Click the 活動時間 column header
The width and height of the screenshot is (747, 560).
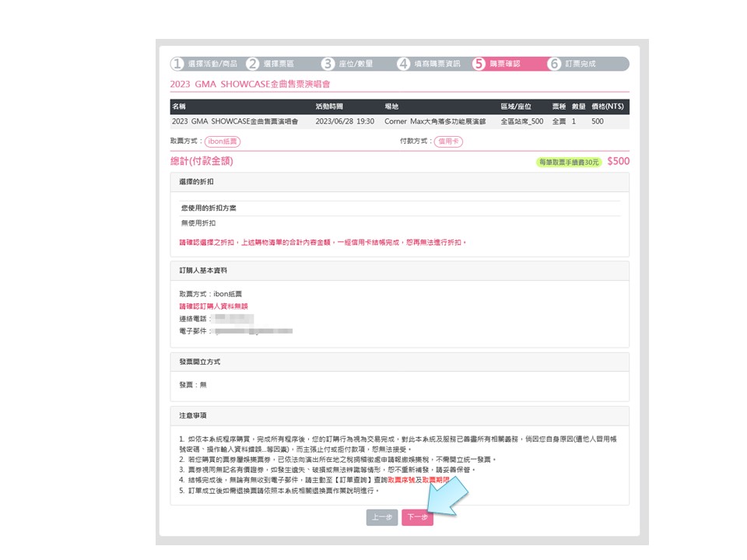point(329,107)
